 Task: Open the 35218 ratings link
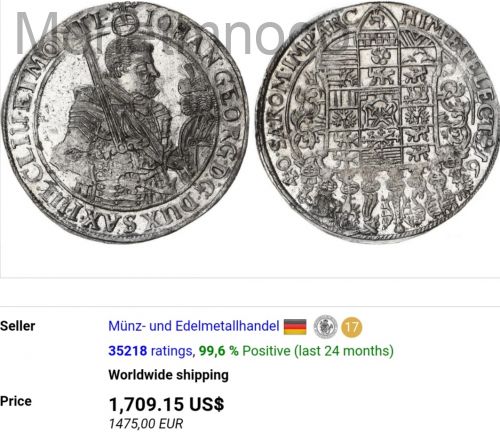coord(150,351)
